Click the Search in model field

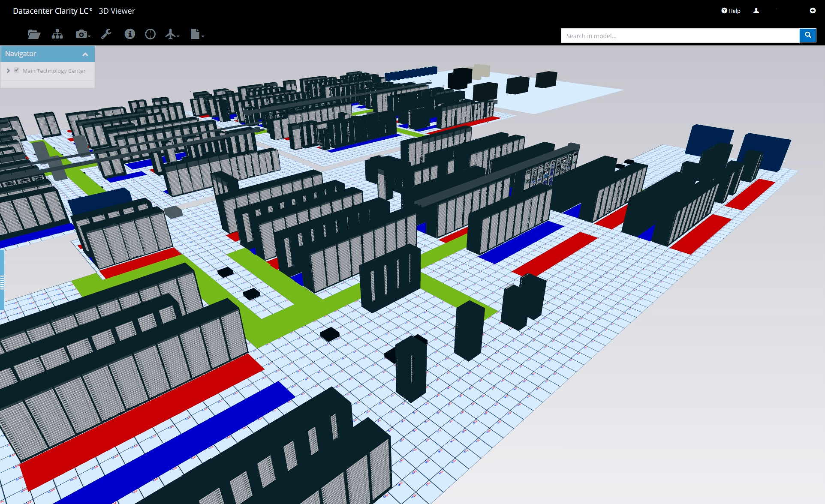pyautogui.click(x=680, y=36)
